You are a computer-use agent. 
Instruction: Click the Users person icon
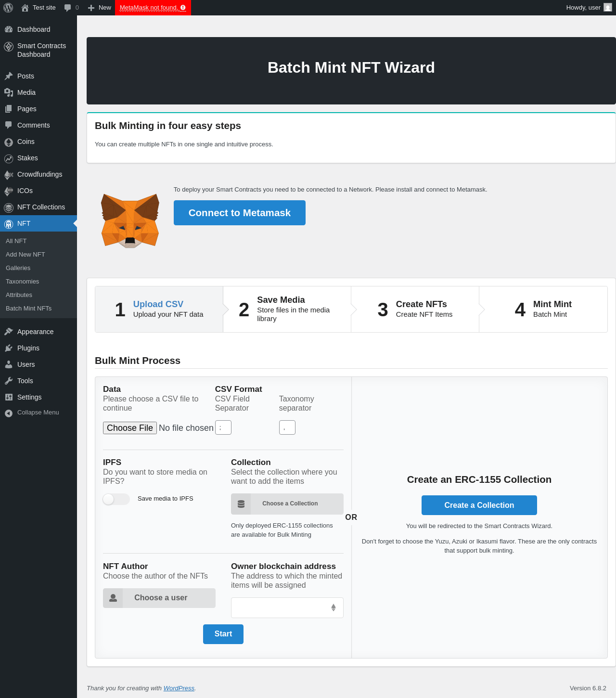tap(9, 364)
